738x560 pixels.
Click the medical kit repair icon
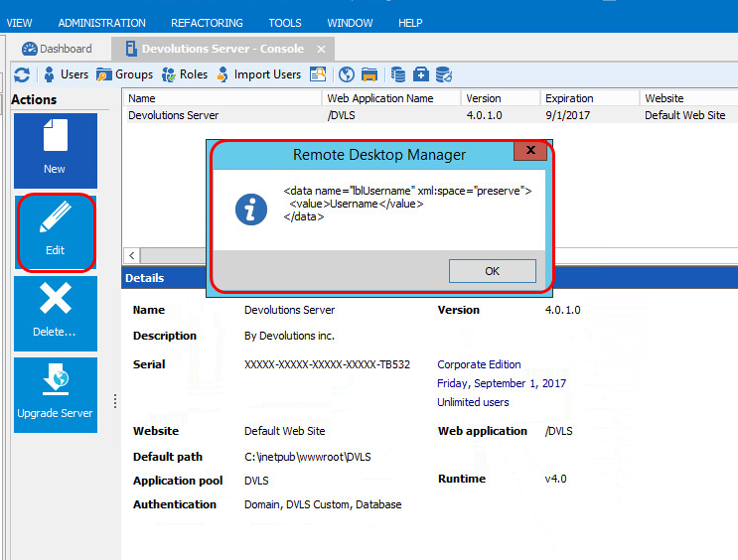point(421,74)
